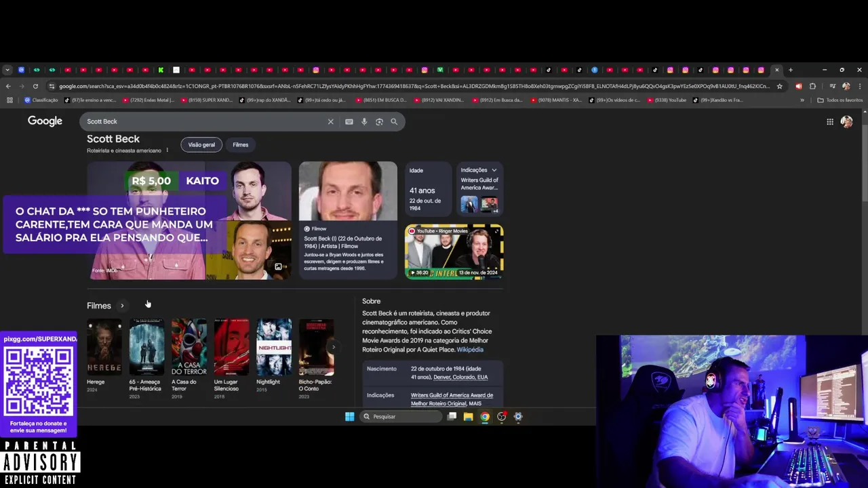The image size is (868, 488).
Task: Select the Visão geral tab
Action: pos(201,144)
